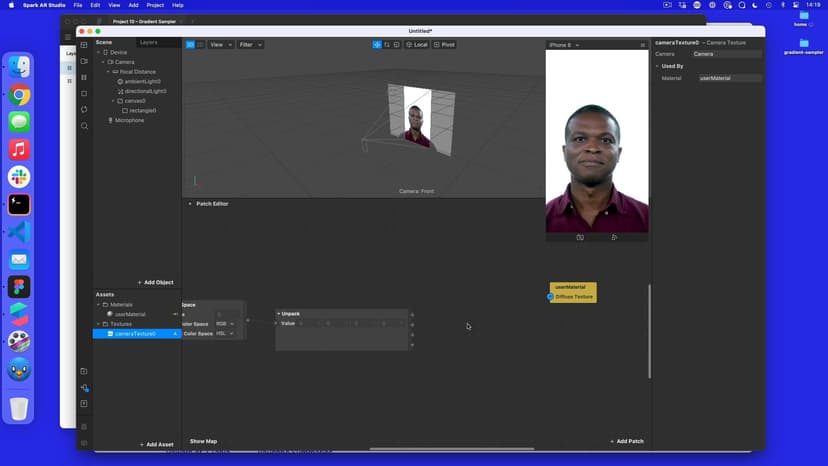Click the Add Patch button
Screen dimensions: 828x466
point(627,441)
